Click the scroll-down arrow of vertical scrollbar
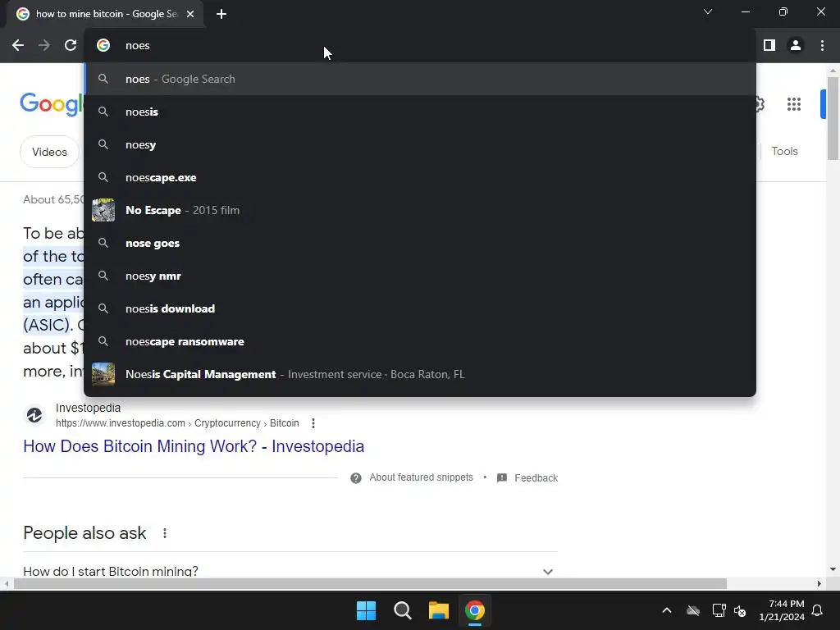The width and height of the screenshot is (840, 630). pos(833,569)
